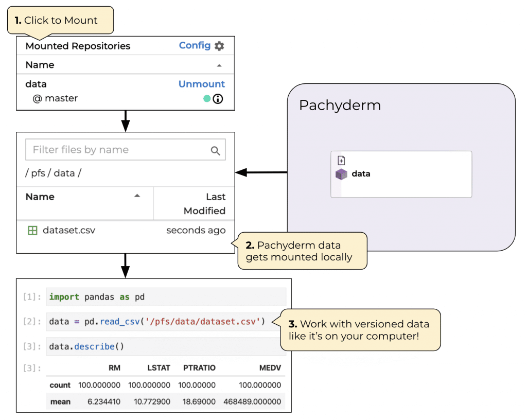527x420 pixels.
Task: Click the mean MEDV value 468489.000000
Action: tap(252, 402)
